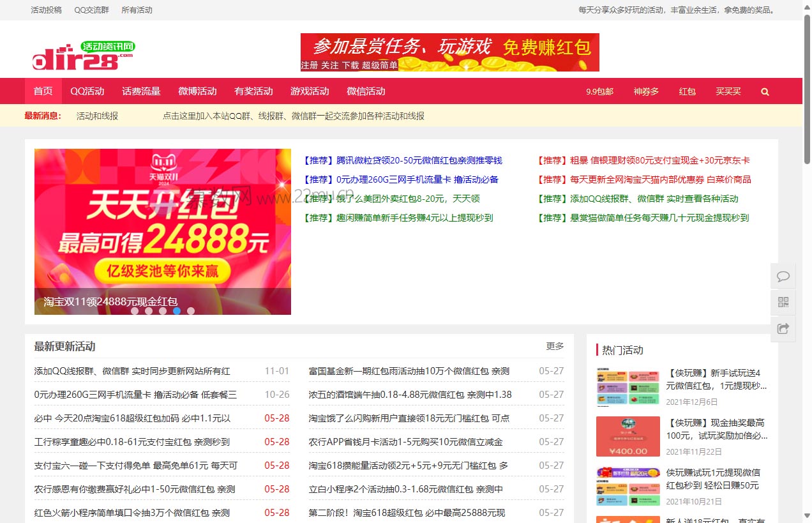The image size is (812, 523).
Task: Open the 游戏活动 section
Action: 310,91
